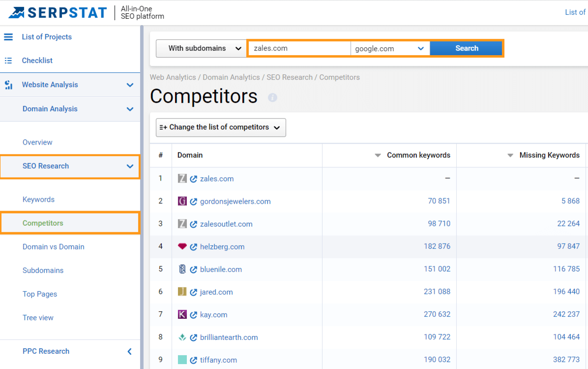
Task: Open external link icon for brilliantearth.com
Action: [x=194, y=338]
